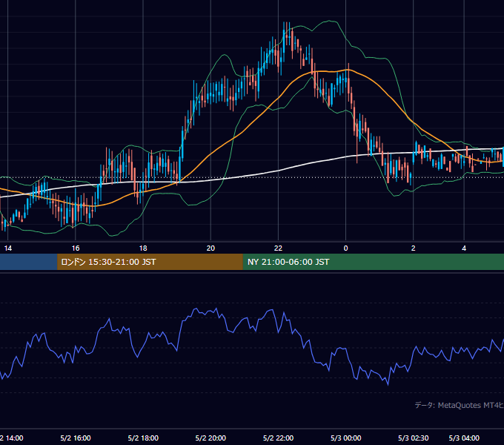
Task: Click the 18 hour axis label
Action: (143, 248)
